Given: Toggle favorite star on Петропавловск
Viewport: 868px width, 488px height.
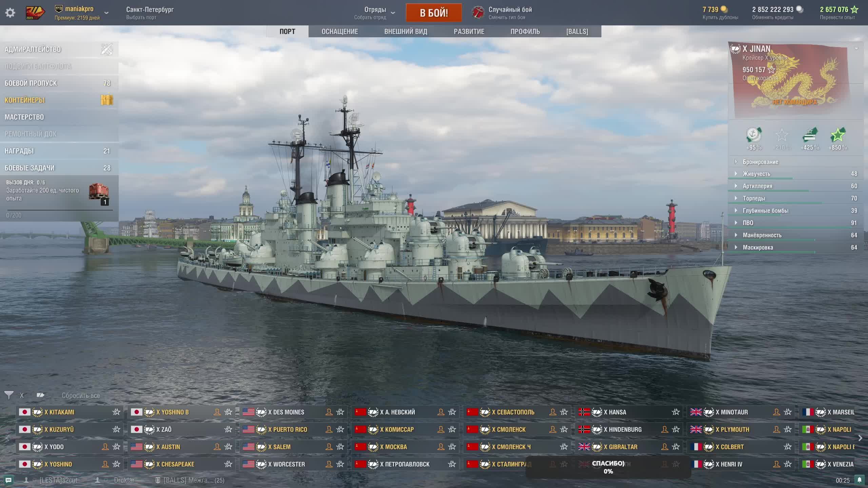Looking at the screenshot, I should coord(452,464).
